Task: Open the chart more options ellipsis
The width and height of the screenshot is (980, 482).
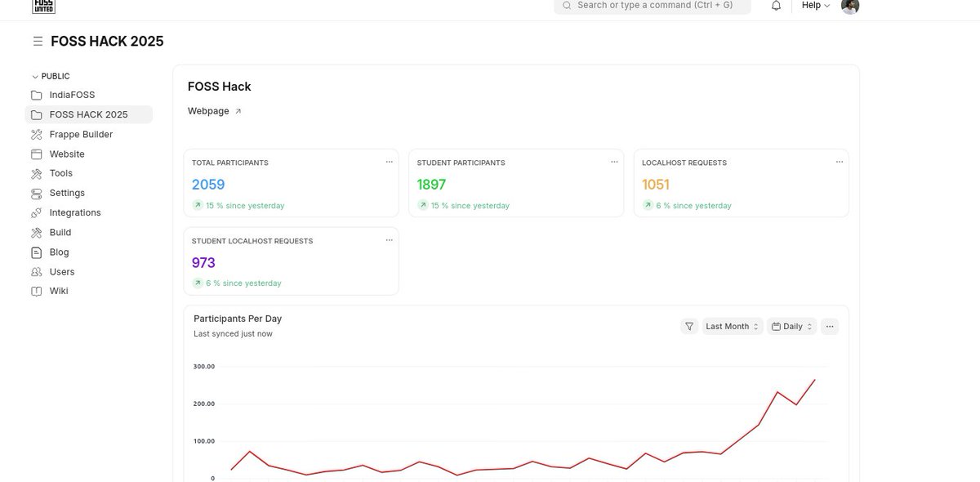Action: click(x=830, y=326)
